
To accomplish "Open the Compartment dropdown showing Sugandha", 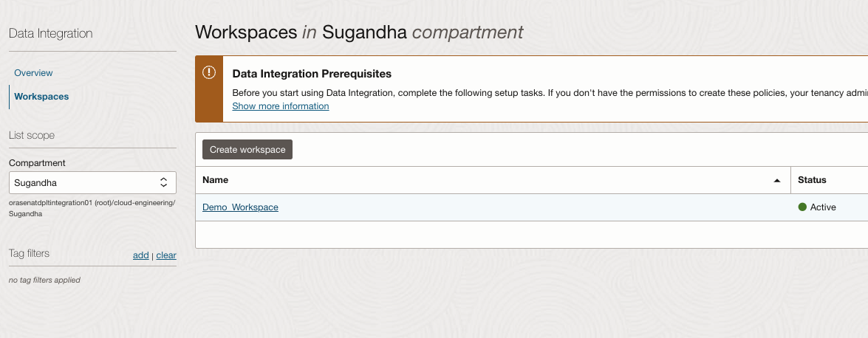I will tap(92, 182).
